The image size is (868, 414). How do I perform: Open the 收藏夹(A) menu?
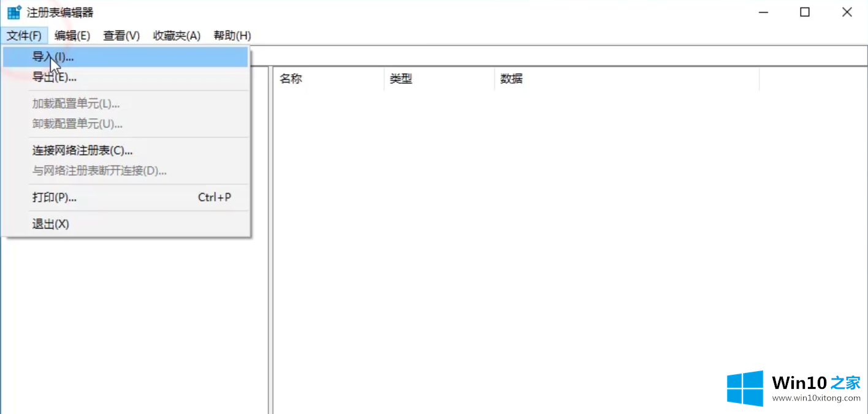(x=177, y=36)
